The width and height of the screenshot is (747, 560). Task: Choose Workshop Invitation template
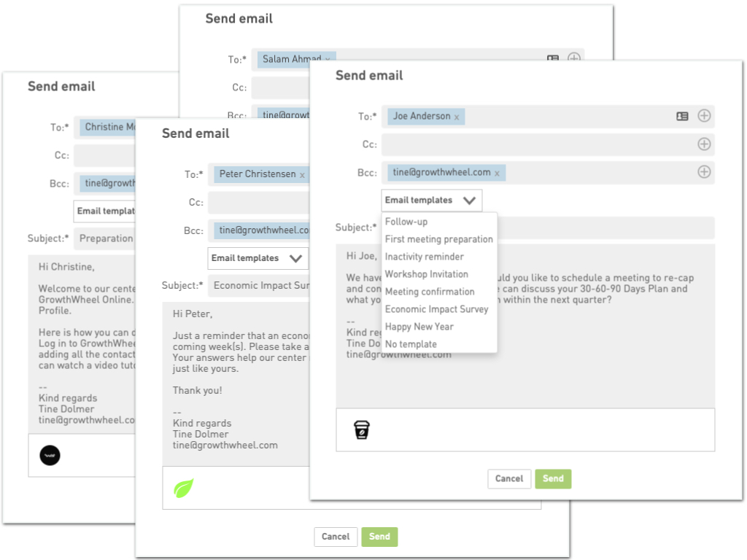(427, 274)
